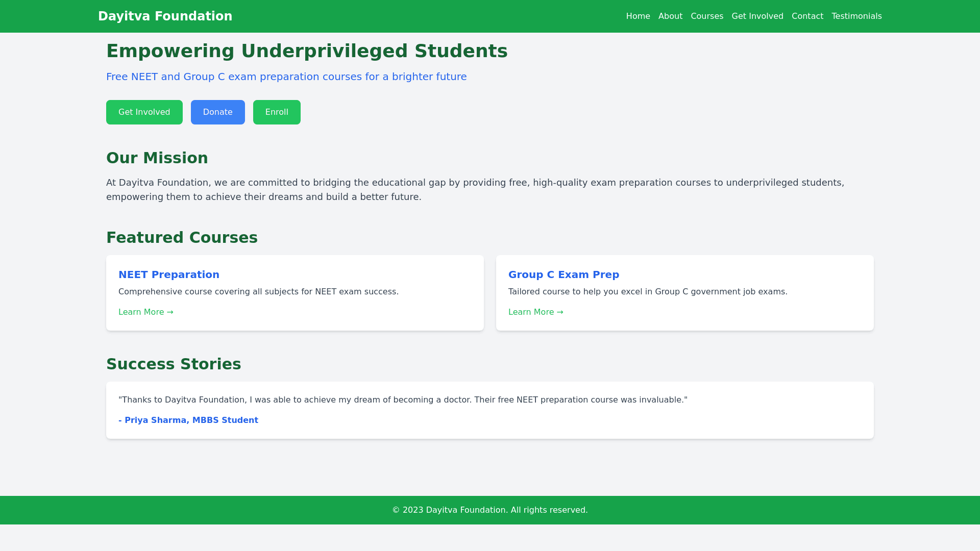Image resolution: width=980 pixels, height=551 pixels.
Task: Click the Featured Courses heading
Action: pos(182,238)
